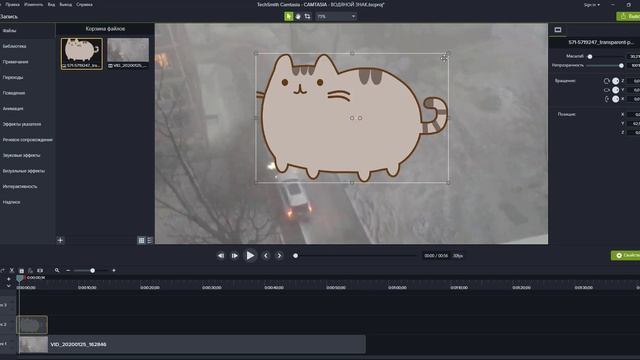The width and height of the screenshot is (640, 360).
Task: Click the timeline zoom in plus
Action: pyautogui.click(x=114, y=270)
